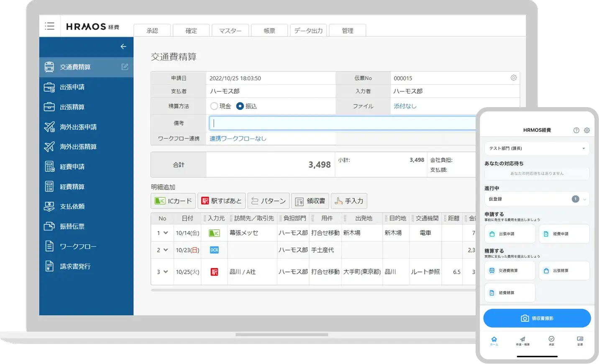The image size is (599, 364).
Task: Select the 現金 payment option
Action: point(214,106)
